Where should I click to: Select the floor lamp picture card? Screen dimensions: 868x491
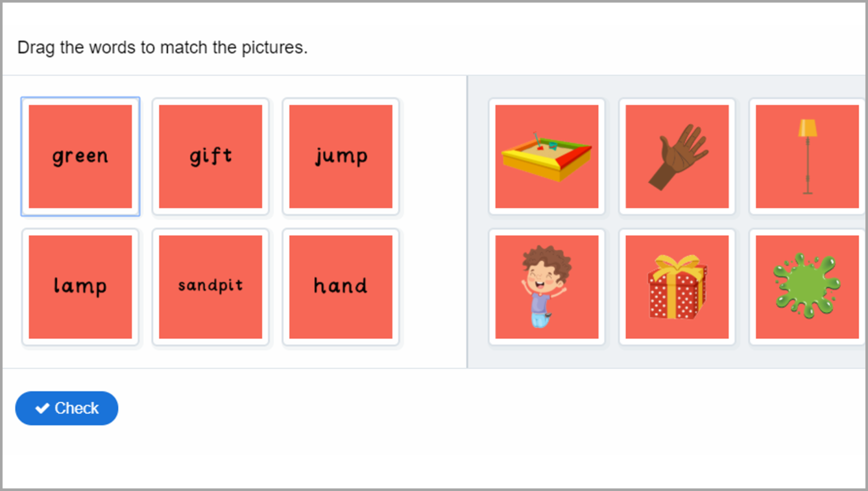pos(806,157)
